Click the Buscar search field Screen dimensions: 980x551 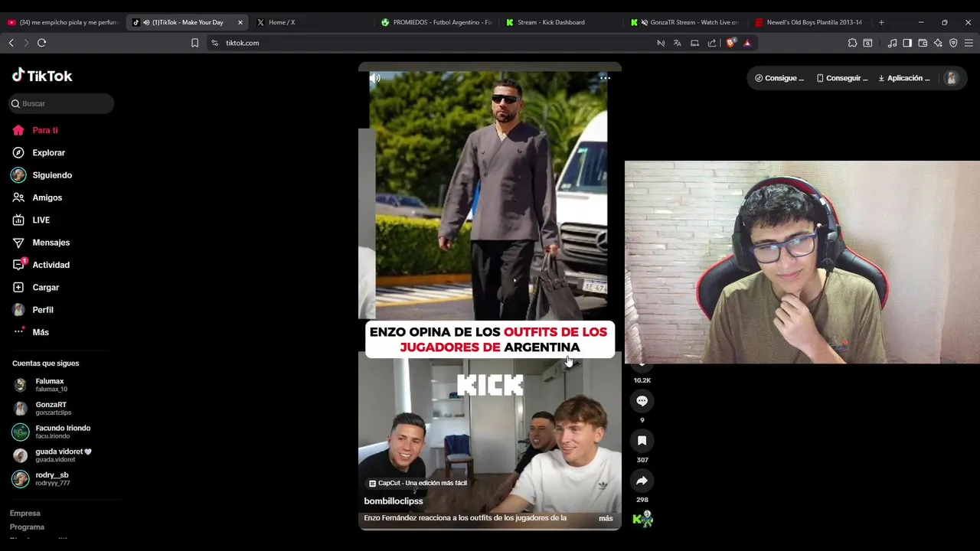(x=61, y=103)
